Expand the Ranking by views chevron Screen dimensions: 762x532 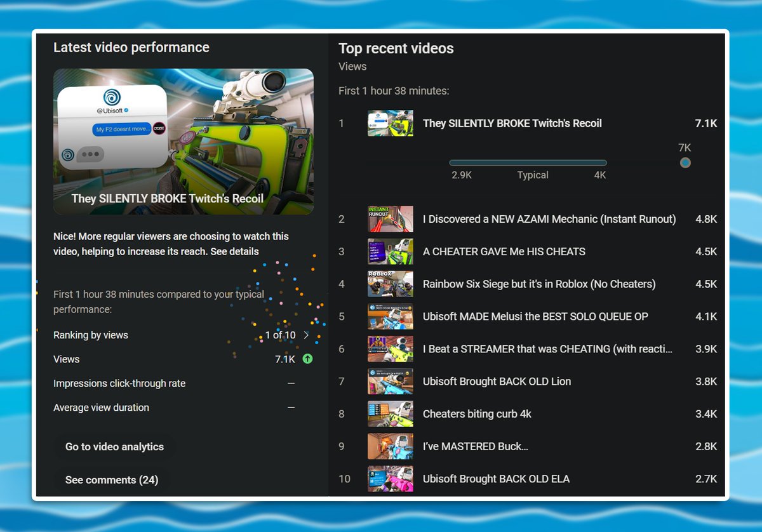point(306,335)
